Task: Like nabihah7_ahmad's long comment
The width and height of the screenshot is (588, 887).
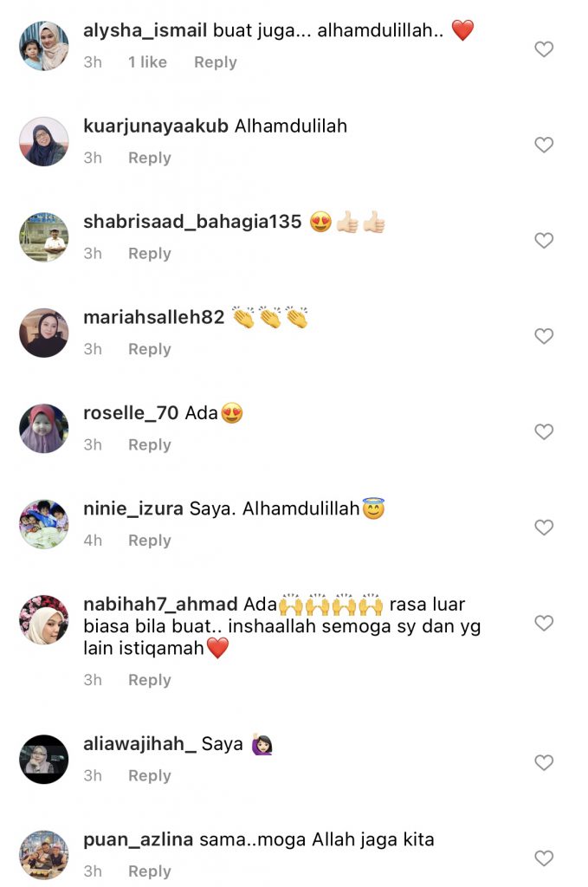Action: (x=543, y=623)
